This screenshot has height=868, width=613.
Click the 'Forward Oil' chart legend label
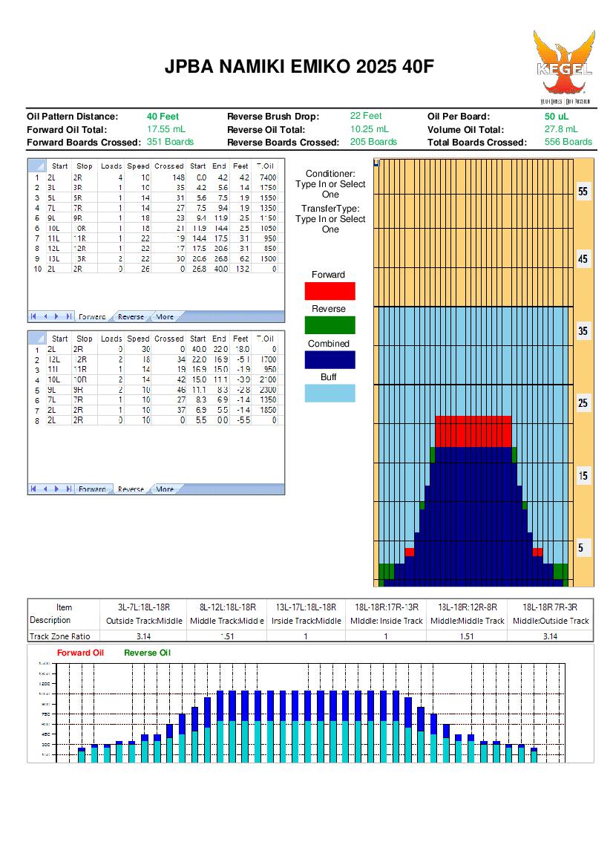tap(80, 653)
